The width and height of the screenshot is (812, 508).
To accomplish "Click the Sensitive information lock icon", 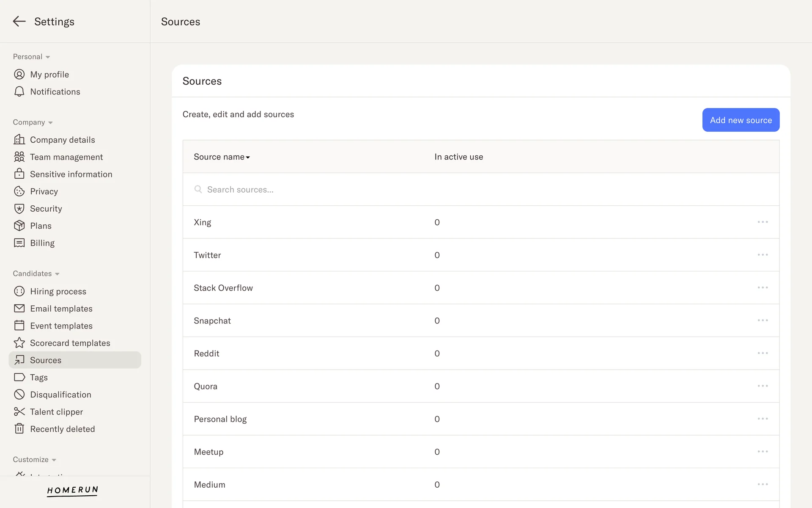I will point(19,174).
